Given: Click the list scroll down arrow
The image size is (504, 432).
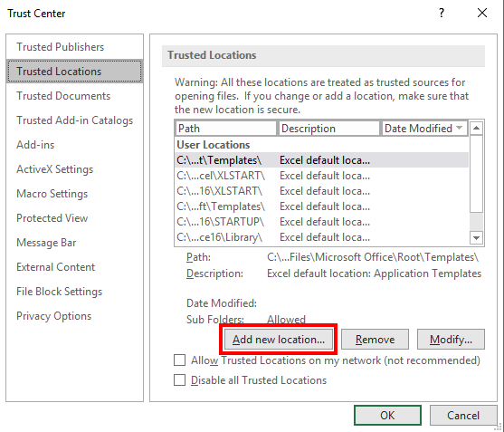Looking at the screenshot, I should point(476,238).
